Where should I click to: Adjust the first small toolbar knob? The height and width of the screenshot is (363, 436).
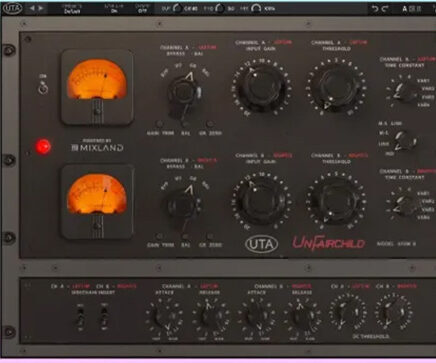[x=177, y=9]
